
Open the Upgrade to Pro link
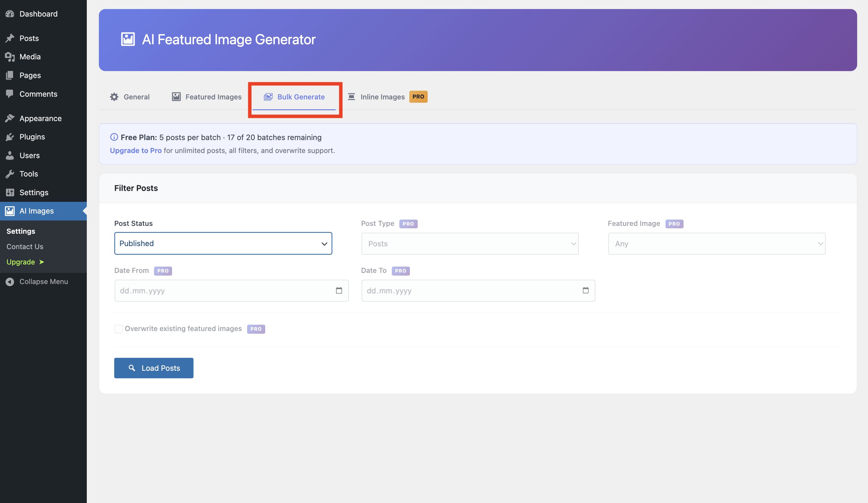point(136,151)
